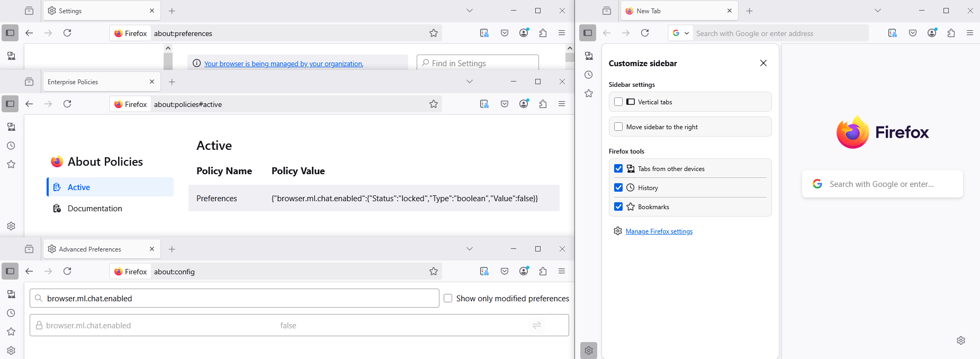Open the search engine dropdown in New Tab window

[x=681, y=33]
